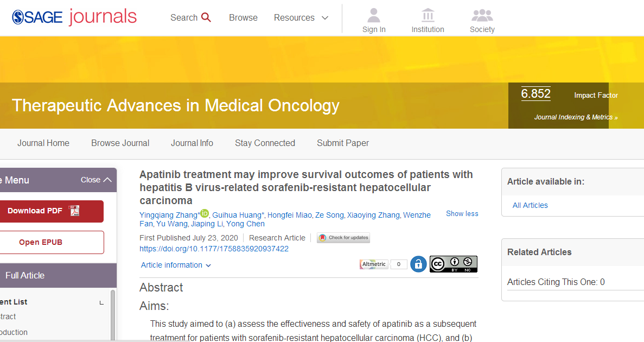The width and height of the screenshot is (644, 342).
Task: Click the SAGE Journals logo
Action: [x=74, y=17]
